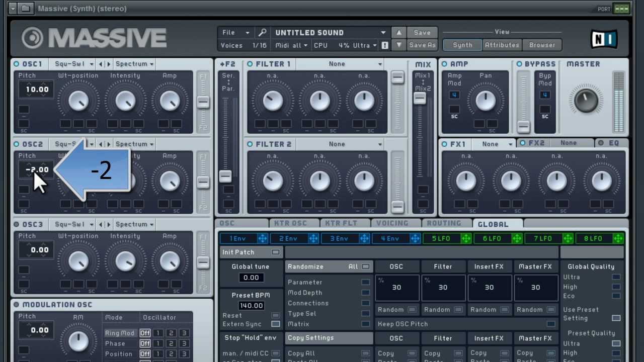
Task: Click OSC3 next wavetable arrow
Action: (x=108, y=224)
